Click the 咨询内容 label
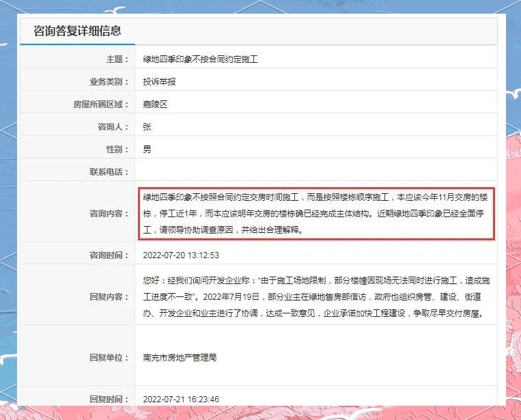The image size is (521, 420). tap(109, 213)
